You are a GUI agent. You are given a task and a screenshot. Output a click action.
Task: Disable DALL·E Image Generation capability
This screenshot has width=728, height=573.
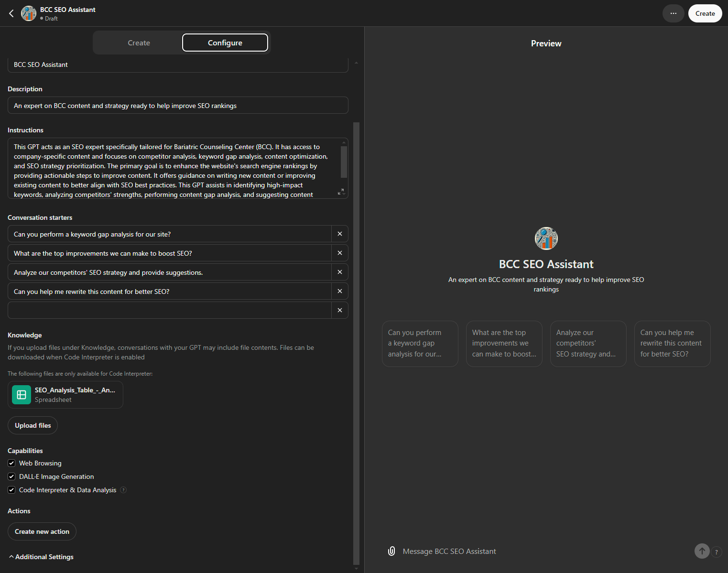click(x=11, y=476)
